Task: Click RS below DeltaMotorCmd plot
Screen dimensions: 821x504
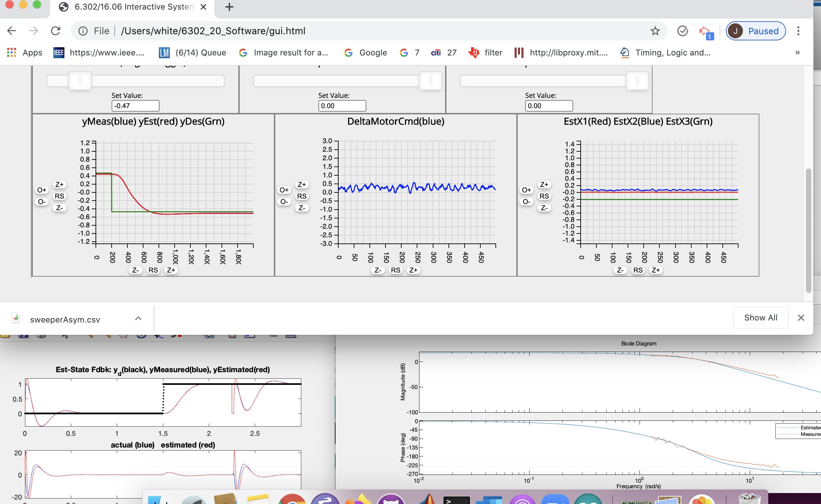Action: point(395,270)
